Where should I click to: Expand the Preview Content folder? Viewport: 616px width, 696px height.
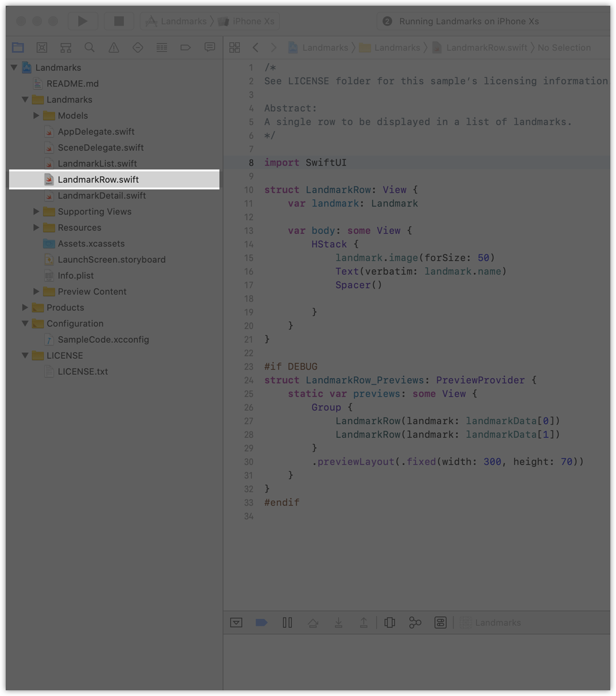pyautogui.click(x=36, y=291)
